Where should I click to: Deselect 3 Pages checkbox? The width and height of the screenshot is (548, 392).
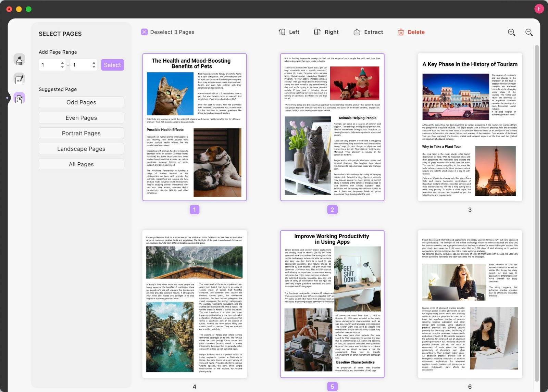click(x=145, y=32)
